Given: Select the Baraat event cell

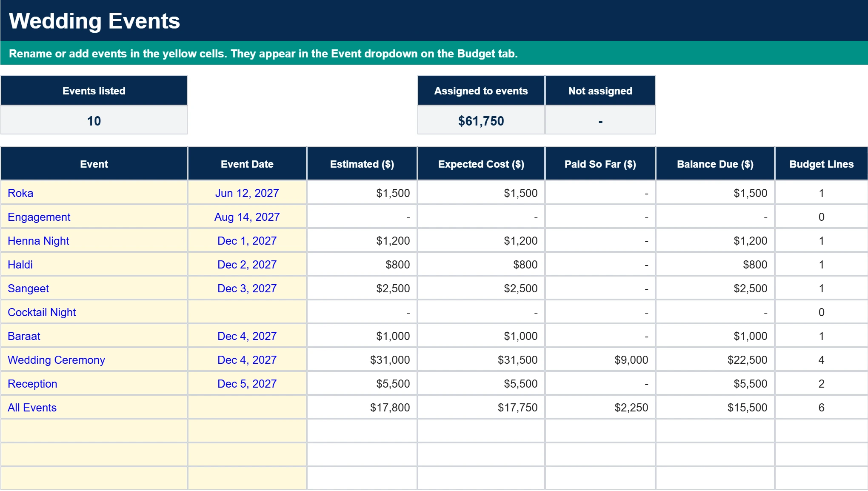Looking at the screenshot, I should [94, 336].
